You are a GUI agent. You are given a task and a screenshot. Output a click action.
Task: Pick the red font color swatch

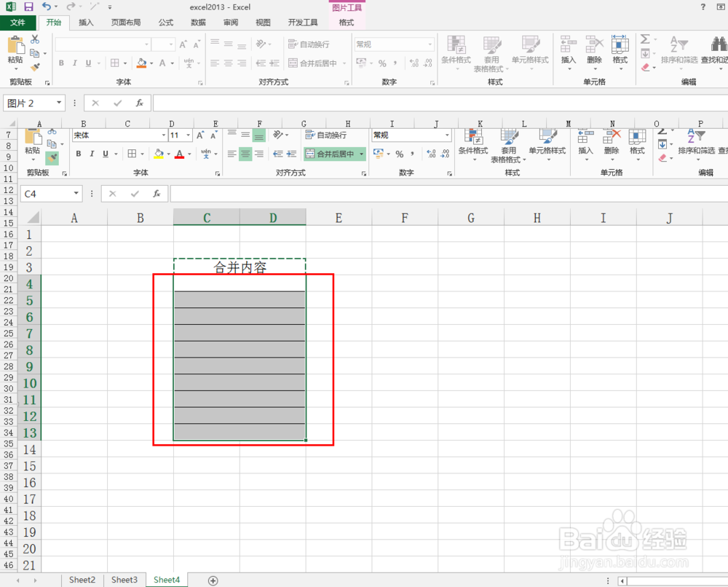pyautogui.click(x=179, y=157)
